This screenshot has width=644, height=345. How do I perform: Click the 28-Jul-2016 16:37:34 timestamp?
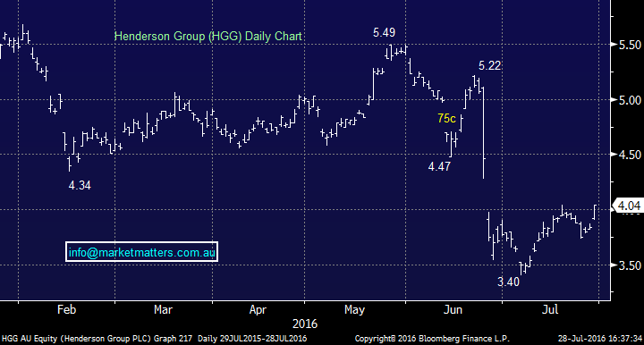coord(599,339)
